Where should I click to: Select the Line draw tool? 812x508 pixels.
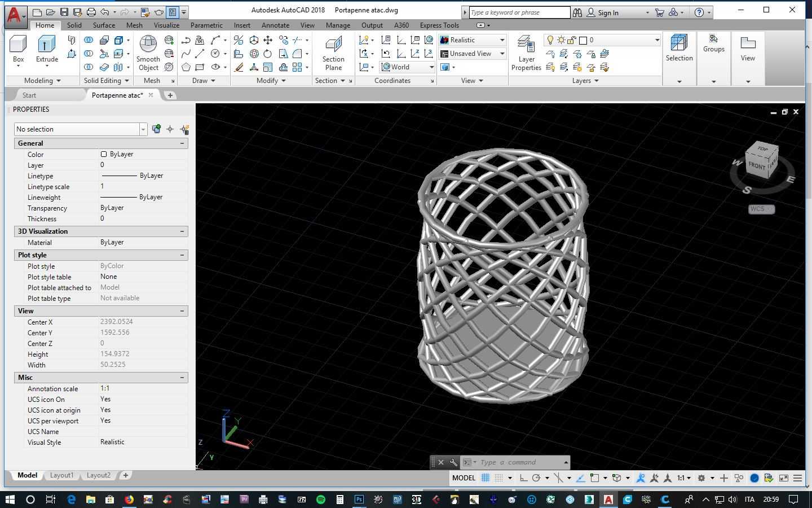tap(200, 54)
